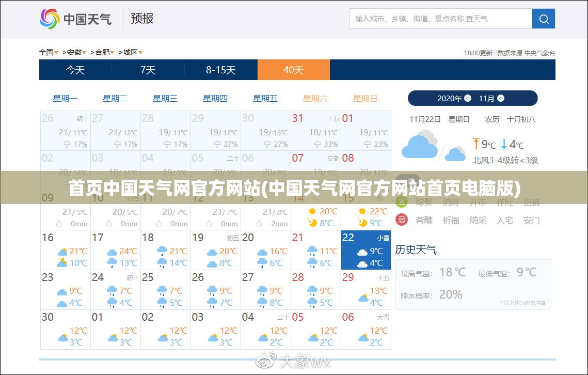This screenshot has height=375, width=588.
Task: Switch to the 7天 forecast tab
Action: coord(148,70)
